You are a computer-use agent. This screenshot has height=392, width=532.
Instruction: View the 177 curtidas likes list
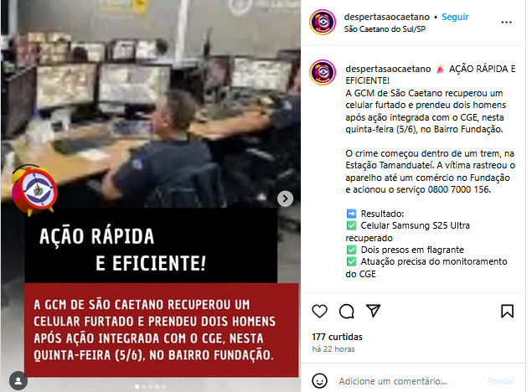(x=337, y=337)
